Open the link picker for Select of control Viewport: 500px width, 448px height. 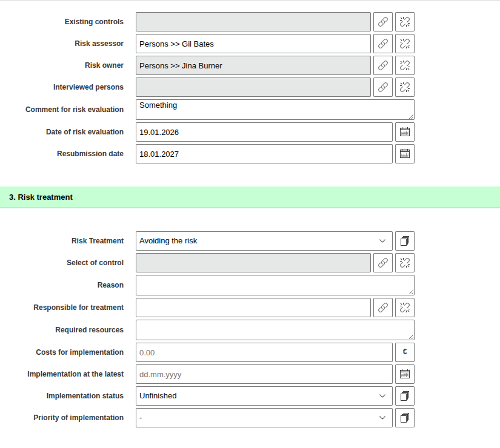click(383, 262)
